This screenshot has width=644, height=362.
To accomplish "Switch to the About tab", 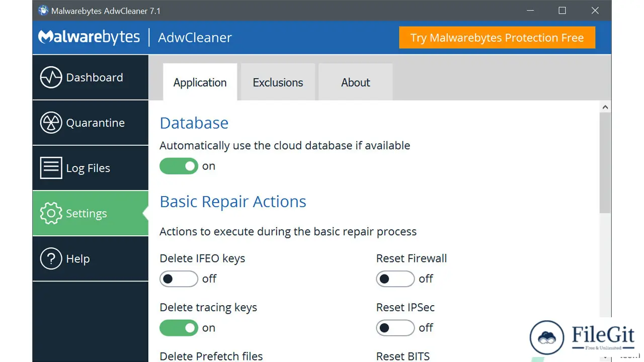I will (x=355, y=82).
